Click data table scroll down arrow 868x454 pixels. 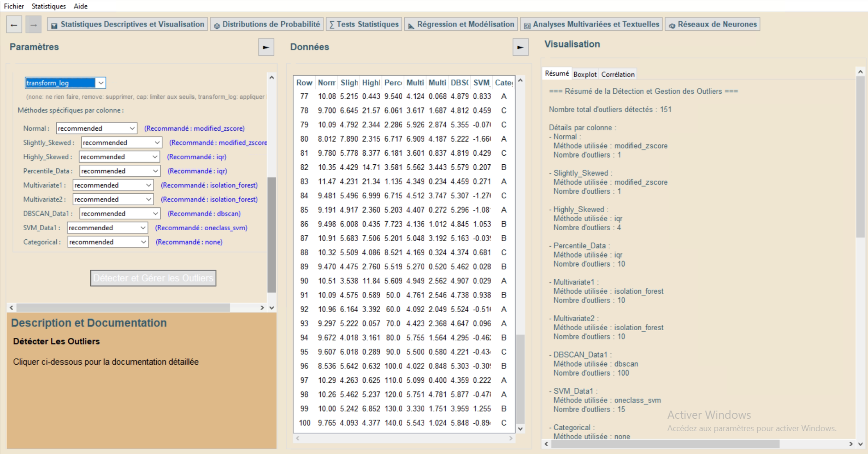520,429
